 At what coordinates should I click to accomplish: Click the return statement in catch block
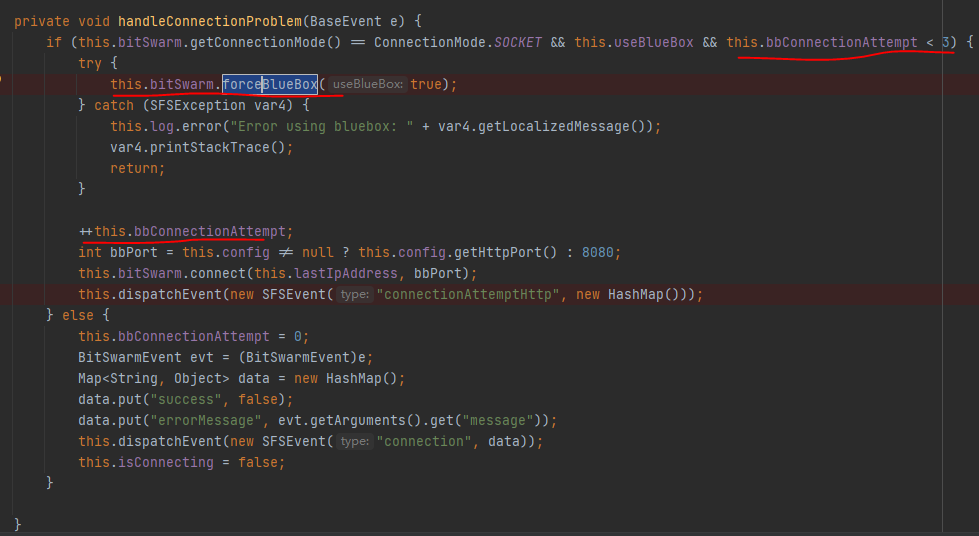point(137,168)
